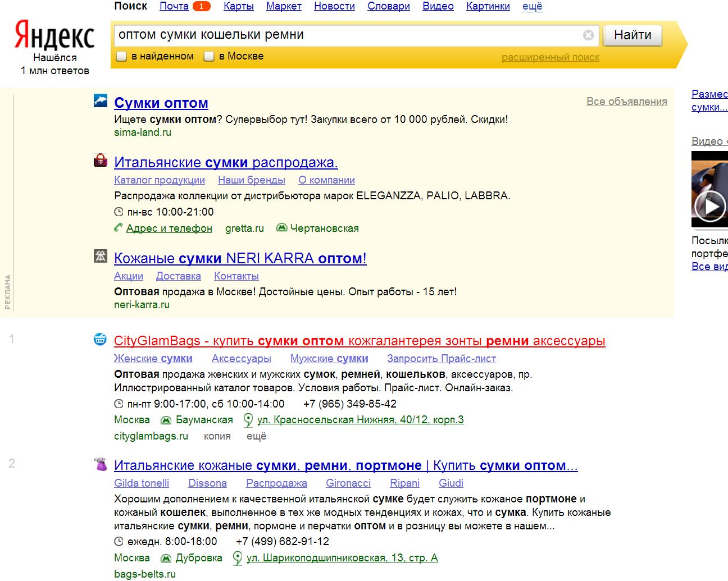The width and height of the screenshot is (728, 581).
Task: Expand 'ещё' options for cityglambags.ru result
Action: coord(257,436)
